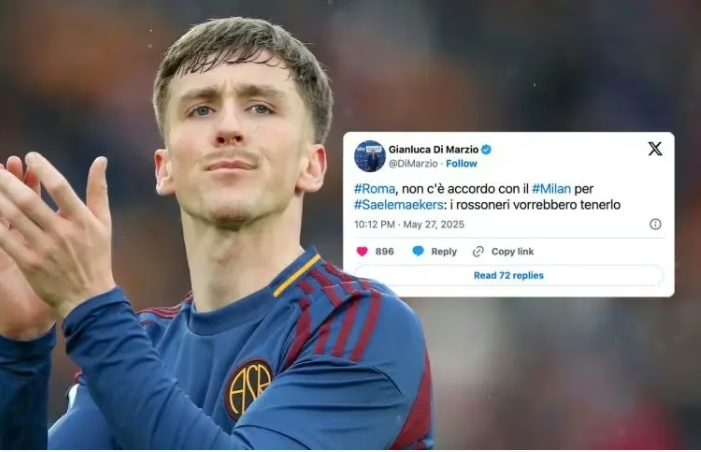Open the #Saelemaekers hashtag
This screenshot has width=701, height=452.
click(x=398, y=205)
